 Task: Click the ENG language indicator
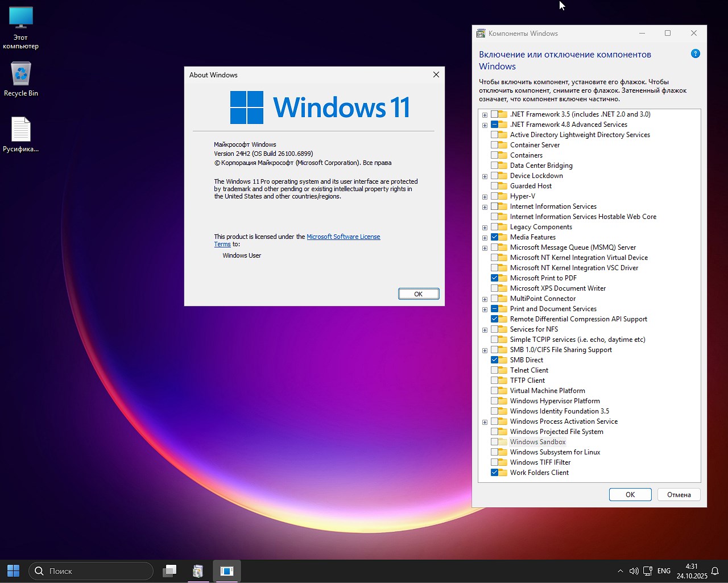(x=664, y=570)
